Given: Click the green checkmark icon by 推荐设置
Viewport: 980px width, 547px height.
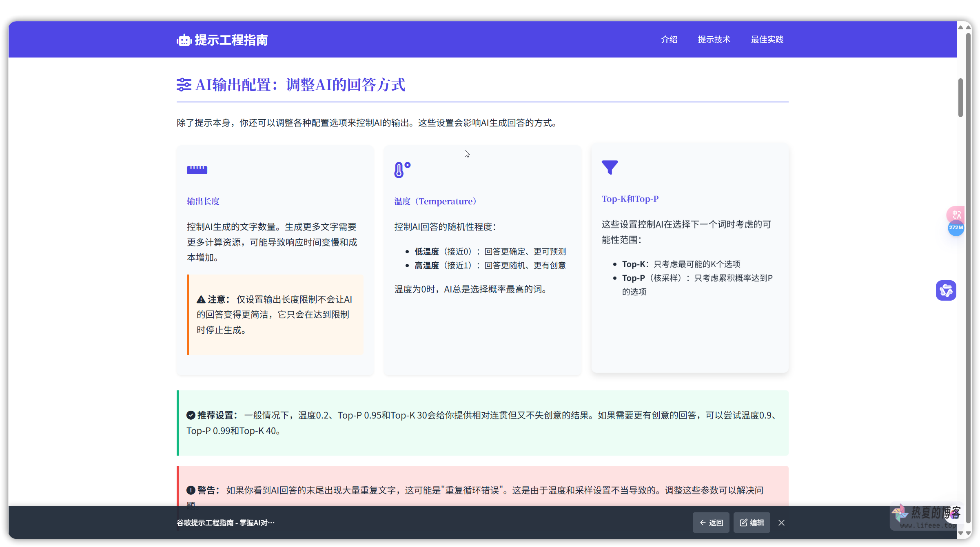Looking at the screenshot, I should coord(191,415).
